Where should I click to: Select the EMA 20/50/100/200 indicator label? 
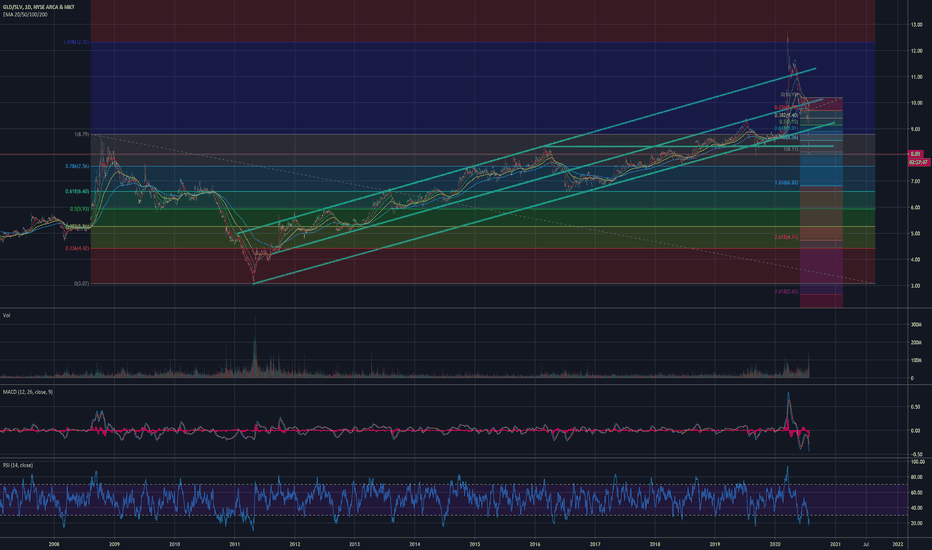25,14
